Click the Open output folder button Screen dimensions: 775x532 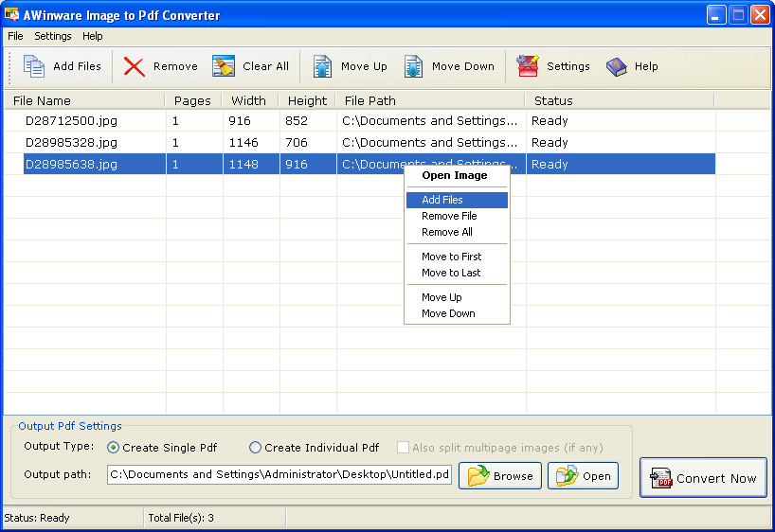(583, 476)
